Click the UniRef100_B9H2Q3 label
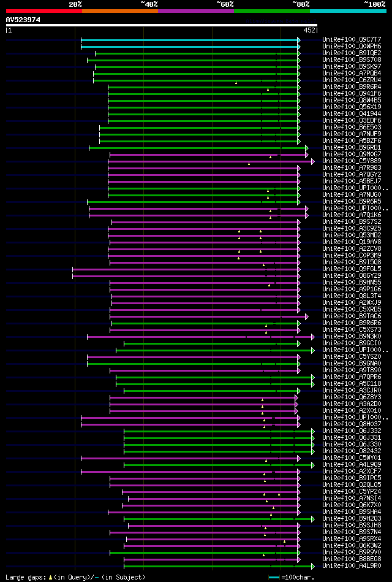The height and width of the screenshot is (582, 392). pos(352,519)
